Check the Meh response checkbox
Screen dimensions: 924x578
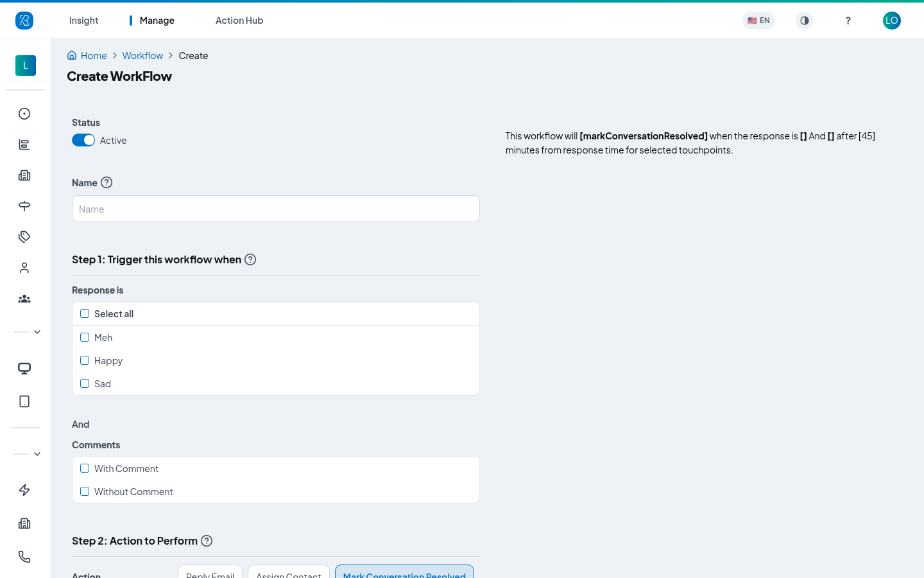[x=85, y=337]
